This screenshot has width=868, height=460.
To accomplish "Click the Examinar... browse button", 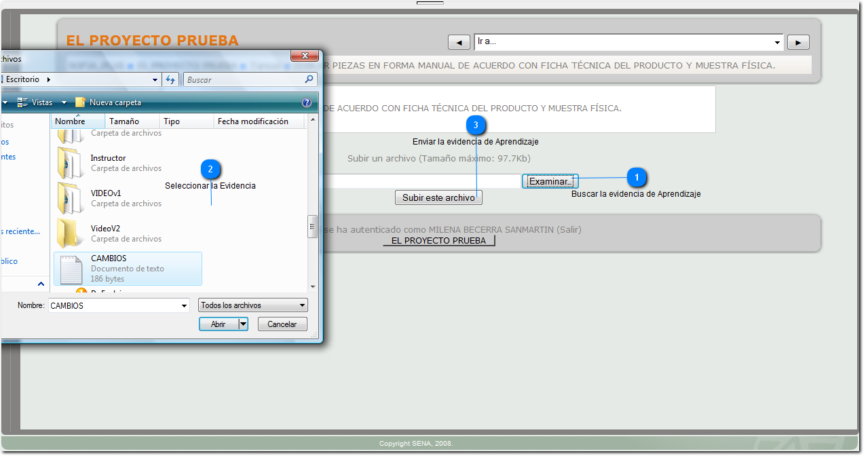I will pos(550,181).
